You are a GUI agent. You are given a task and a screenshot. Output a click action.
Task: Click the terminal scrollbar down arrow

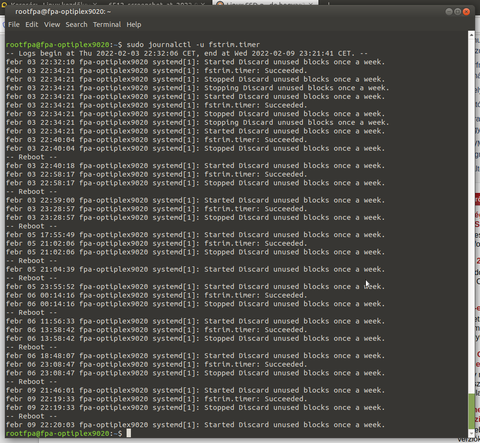click(x=471, y=433)
